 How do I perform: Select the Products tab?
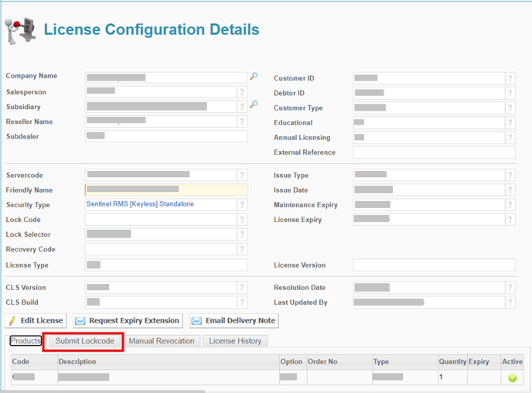coord(26,341)
